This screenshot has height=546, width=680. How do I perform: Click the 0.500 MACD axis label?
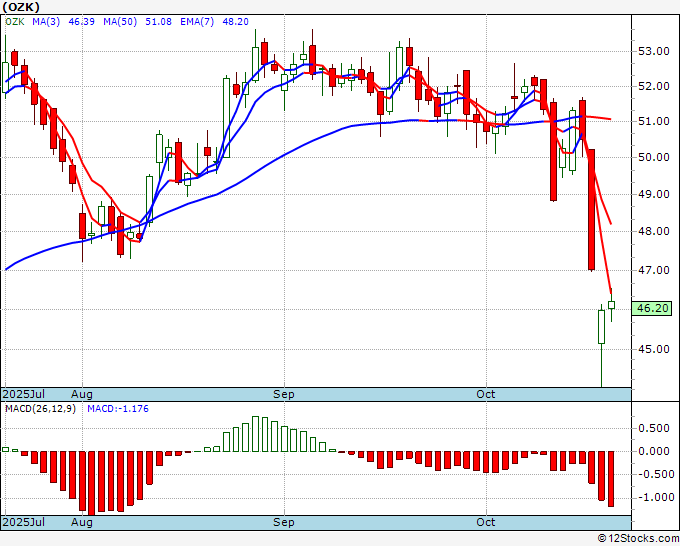coord(654,428)
